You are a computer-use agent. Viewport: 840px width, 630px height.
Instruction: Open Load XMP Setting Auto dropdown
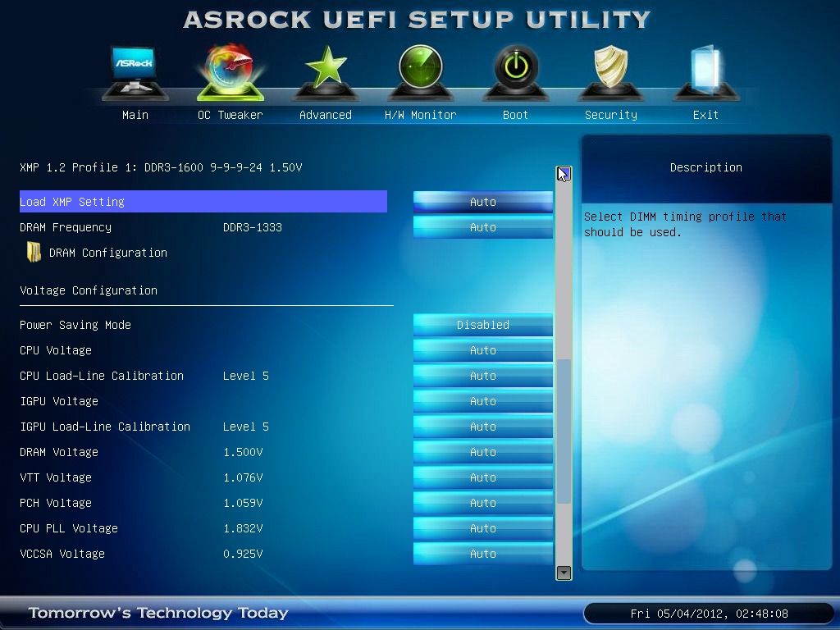(482, 202)
